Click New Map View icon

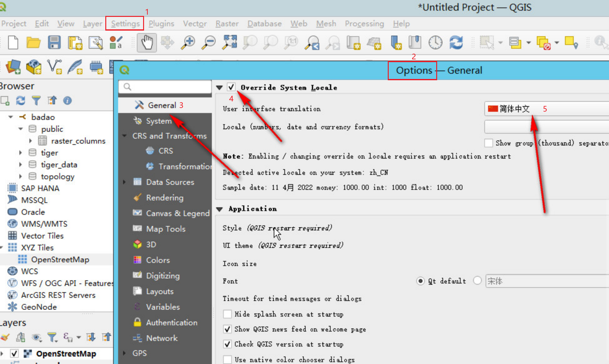(353, 43)
